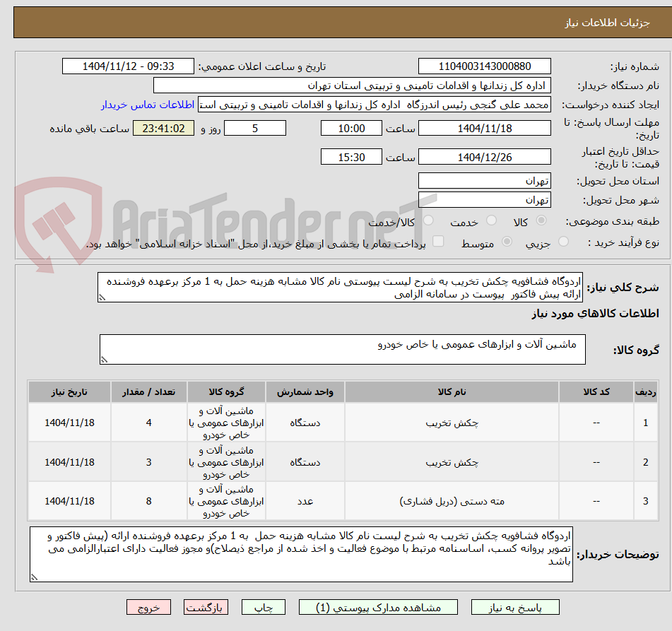Click unit دستگاه in row 1
Image resolution: width=672 pixels, height=631 pixels.
point(305,423)
